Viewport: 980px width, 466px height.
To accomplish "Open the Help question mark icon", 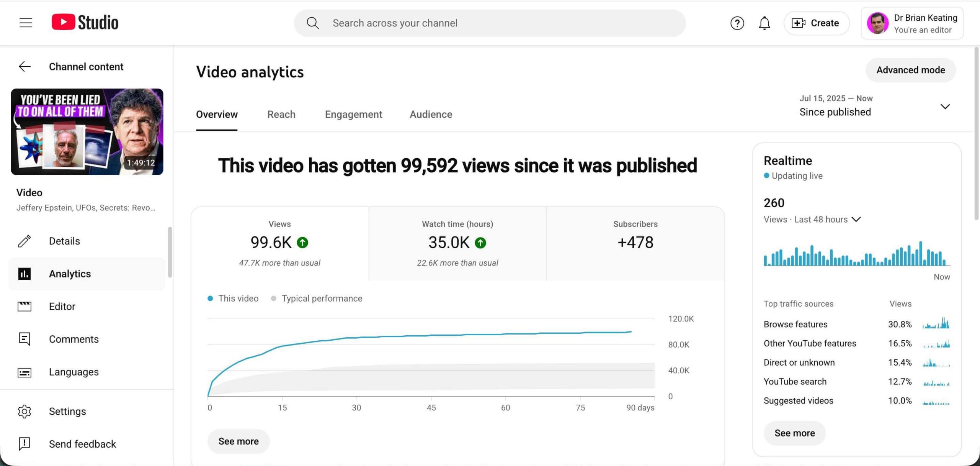I will [737, 23].
